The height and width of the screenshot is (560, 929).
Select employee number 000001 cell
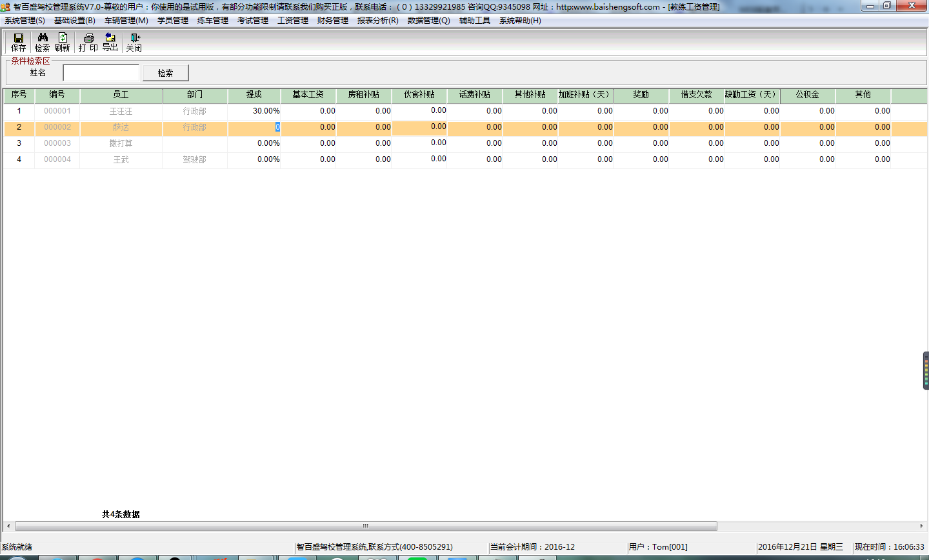57,111
